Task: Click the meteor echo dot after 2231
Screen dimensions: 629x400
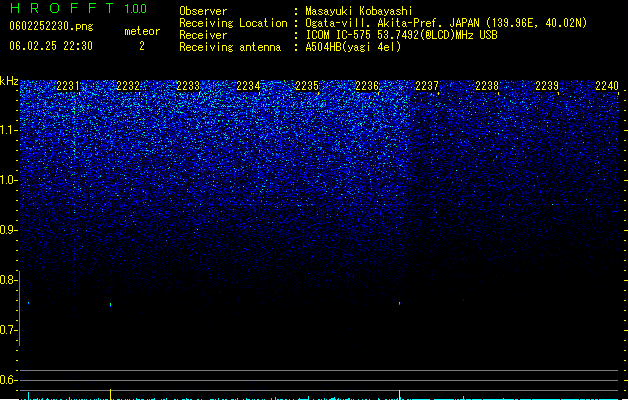Action: [111, 305]
